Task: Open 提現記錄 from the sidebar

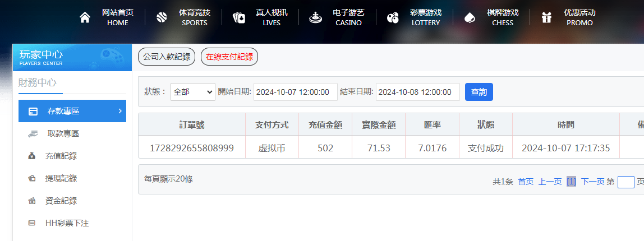Action: click(x=61, y=178)
